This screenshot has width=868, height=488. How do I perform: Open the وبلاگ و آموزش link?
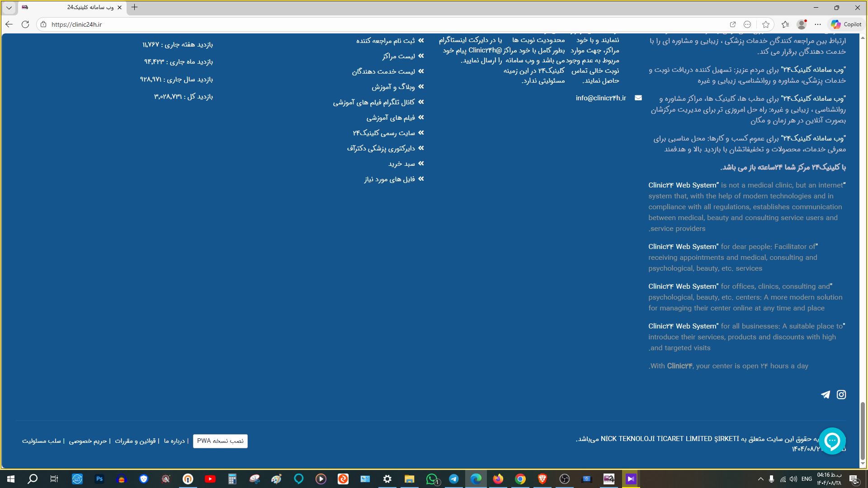click(x=393, y=87)
